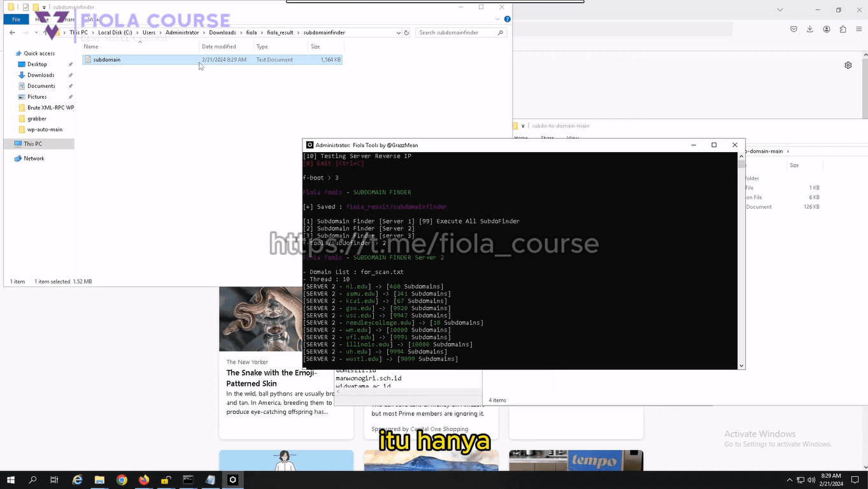Viewport: 868px width, 489px height.
Task: Click the refresh icon beside the address bar
Action: click(407, 32)
